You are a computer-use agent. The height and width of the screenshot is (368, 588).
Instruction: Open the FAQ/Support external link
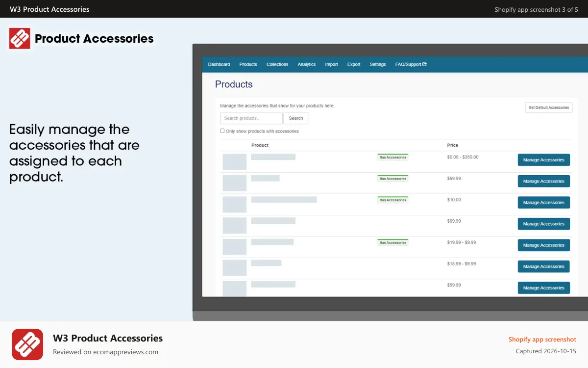pos(411,64)
